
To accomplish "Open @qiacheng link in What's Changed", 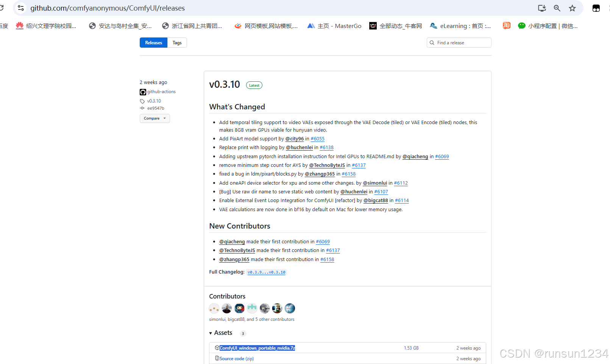I will click(x=415, y=157).
